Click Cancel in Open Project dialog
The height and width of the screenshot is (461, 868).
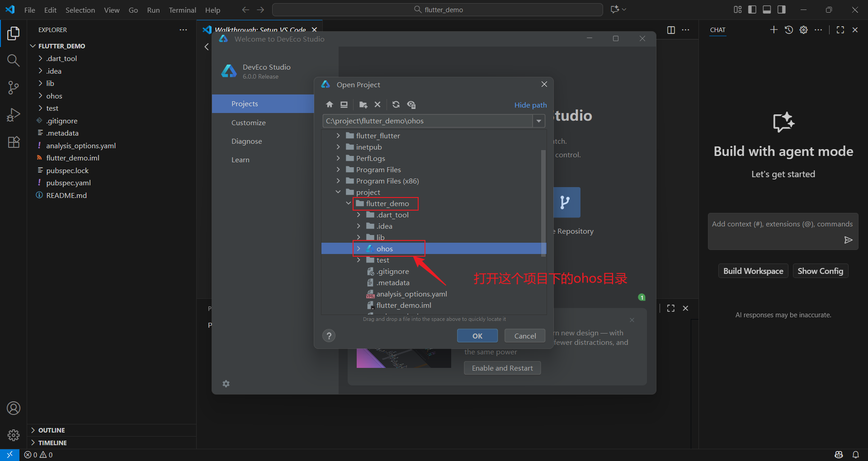coord(525,336)
